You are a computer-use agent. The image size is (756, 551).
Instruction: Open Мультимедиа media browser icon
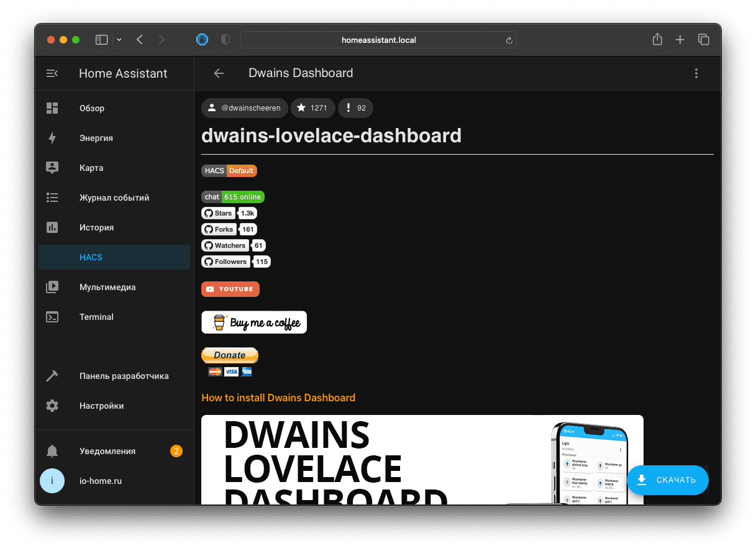[52, 287]
